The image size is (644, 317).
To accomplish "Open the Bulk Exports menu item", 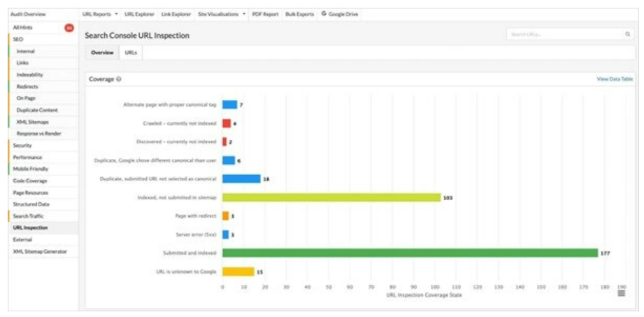I will tap(300, 14).
